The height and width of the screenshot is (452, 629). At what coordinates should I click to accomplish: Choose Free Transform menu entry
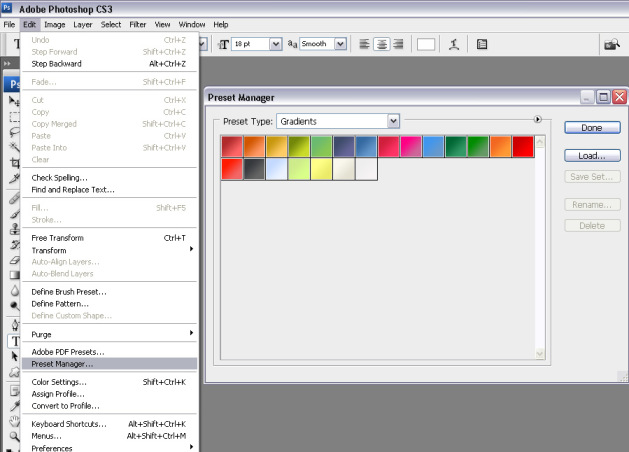108,238
